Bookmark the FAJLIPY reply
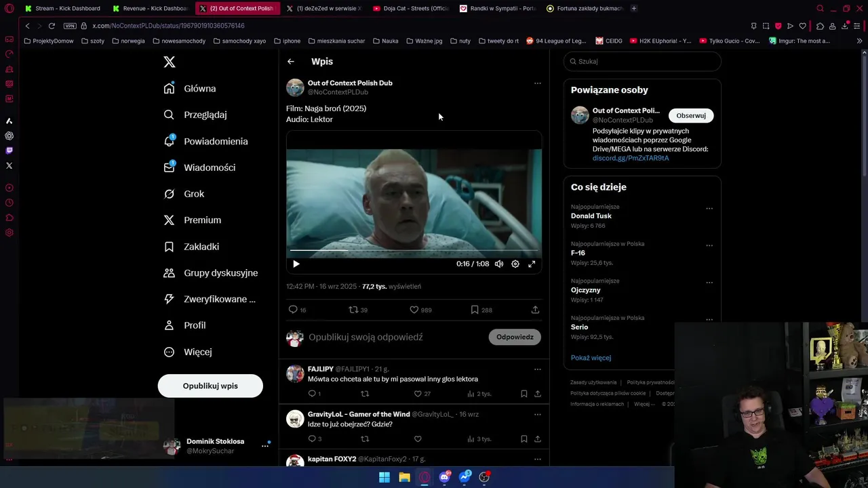This screenshot has width=868, height=488. click(524, 394)
